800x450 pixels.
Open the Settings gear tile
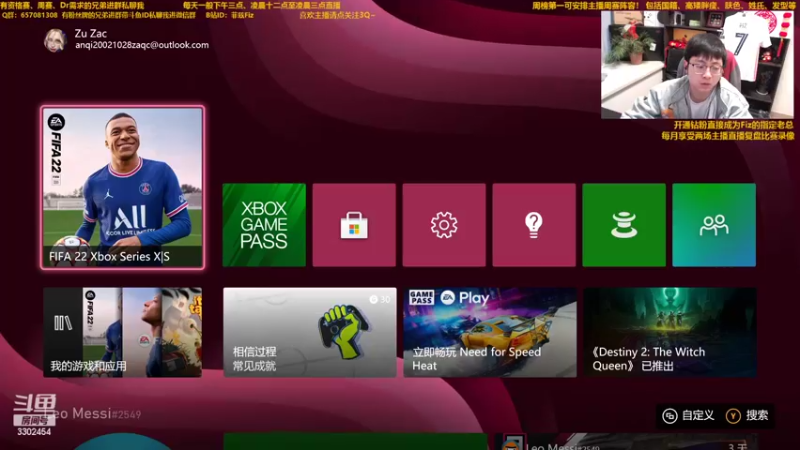[x=444, y=225]
